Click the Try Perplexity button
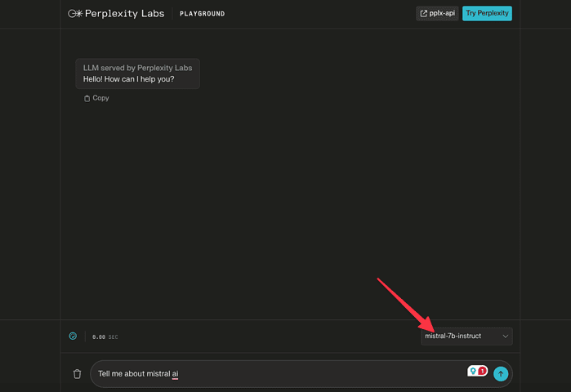 click(487, 13)
